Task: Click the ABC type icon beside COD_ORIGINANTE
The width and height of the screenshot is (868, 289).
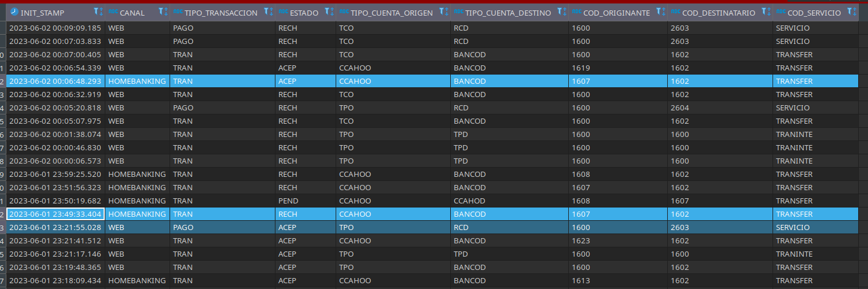Action: (x=576, y=12)
